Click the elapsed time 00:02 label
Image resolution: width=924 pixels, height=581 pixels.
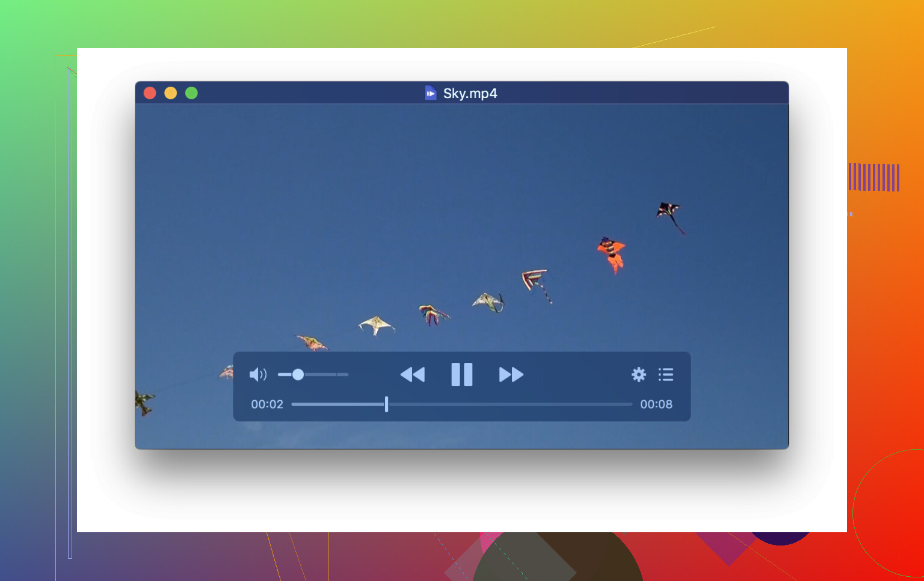tap(267, 405)
